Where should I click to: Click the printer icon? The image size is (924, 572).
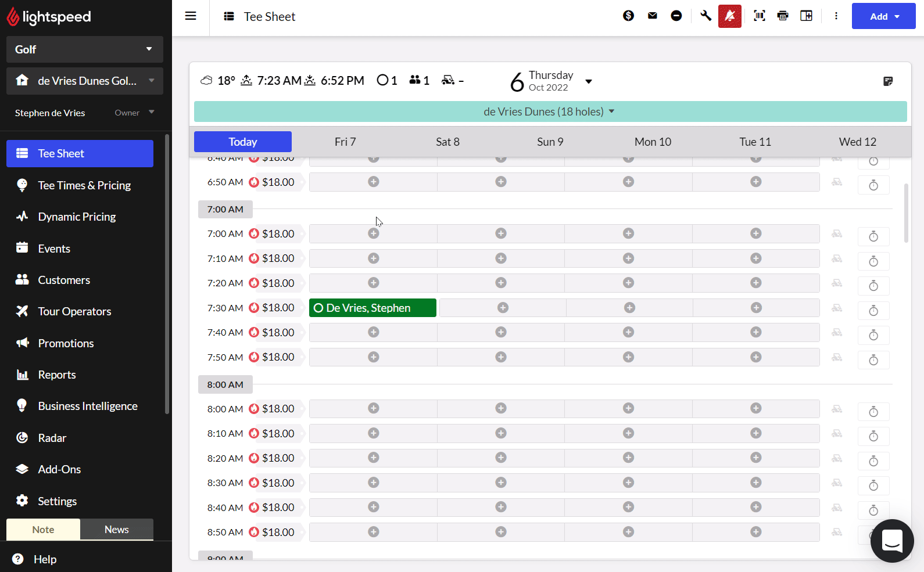point(783,16)
